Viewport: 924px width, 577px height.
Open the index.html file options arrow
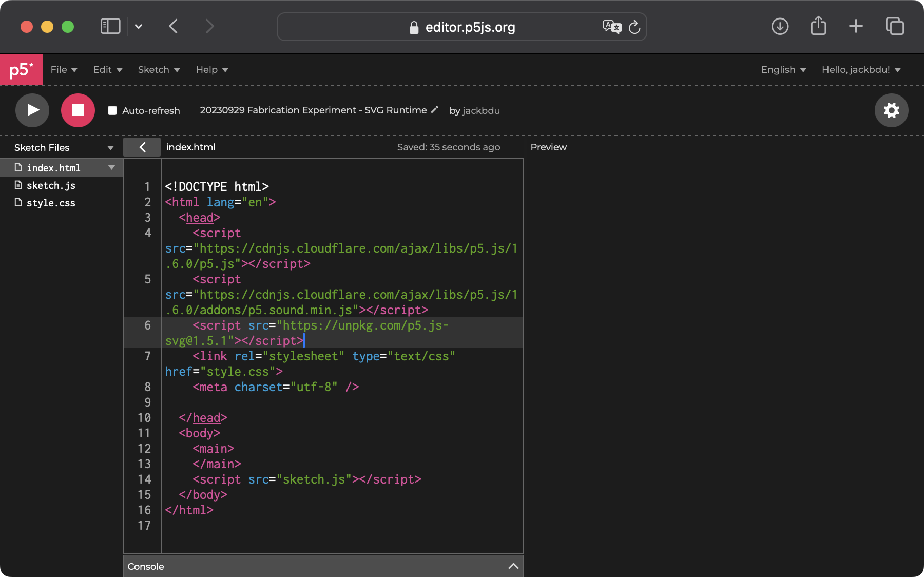coord(111,168)
